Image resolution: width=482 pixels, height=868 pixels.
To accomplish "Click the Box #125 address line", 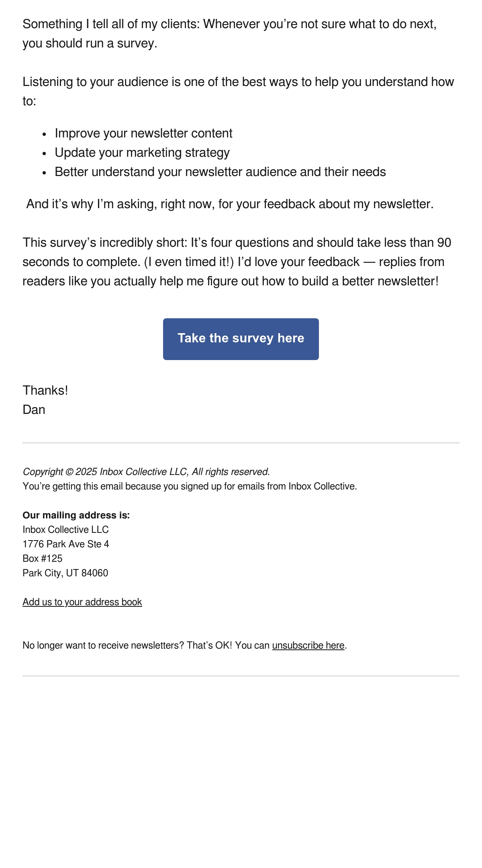I will [43, 558].
